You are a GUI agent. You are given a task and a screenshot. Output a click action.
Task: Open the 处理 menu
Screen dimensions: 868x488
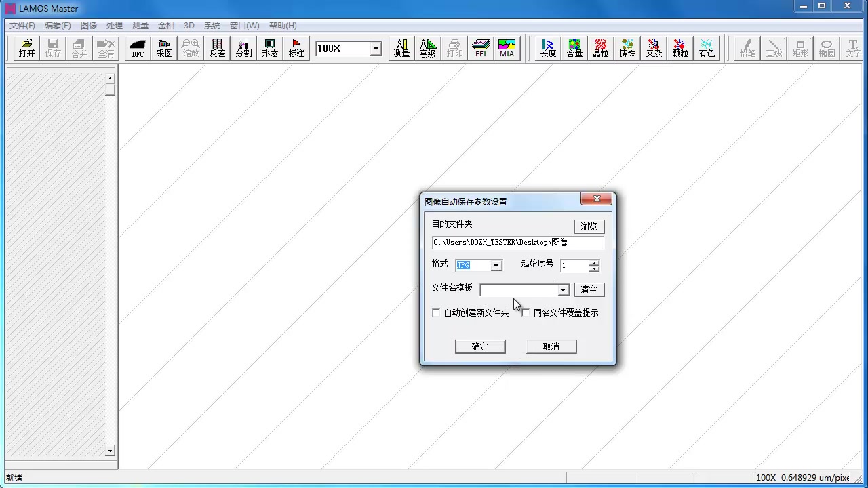115,25
